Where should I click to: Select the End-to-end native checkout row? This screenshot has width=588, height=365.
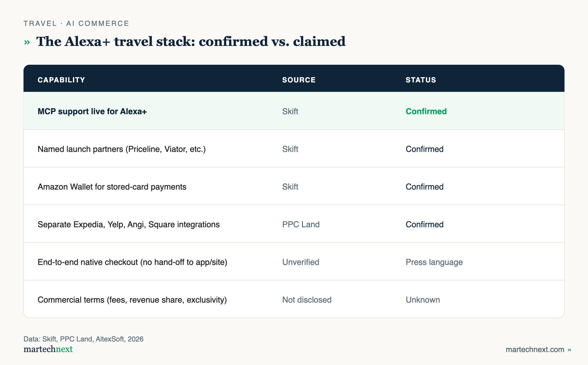294,262
